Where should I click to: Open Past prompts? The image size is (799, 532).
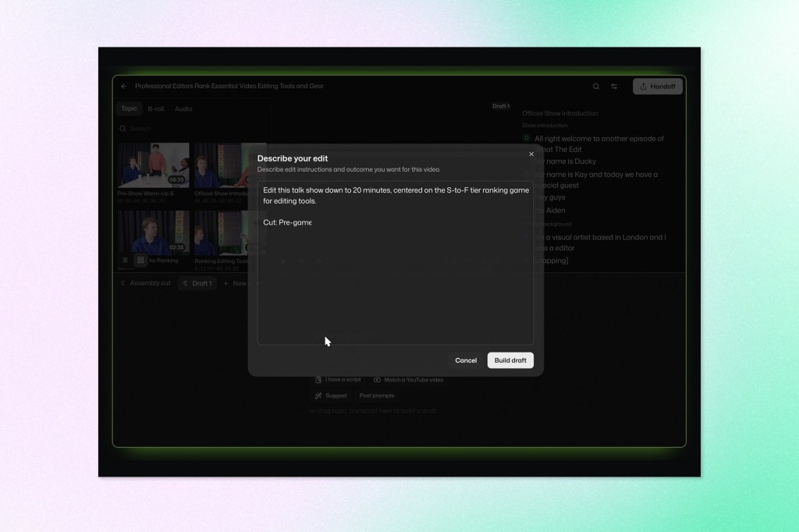[377, 395]
